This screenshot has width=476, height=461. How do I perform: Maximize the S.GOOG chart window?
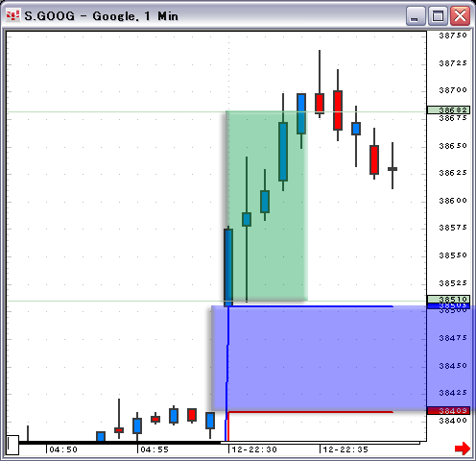tap(438, 15)
